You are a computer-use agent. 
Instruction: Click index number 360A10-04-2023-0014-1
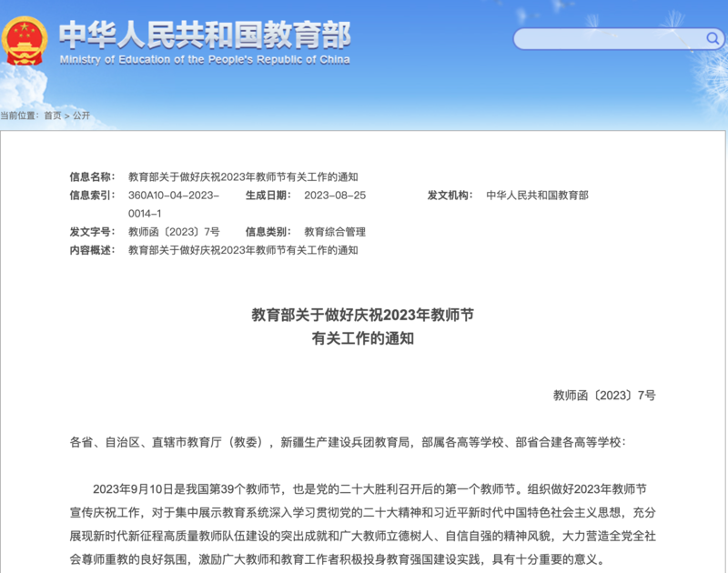(x=173, y=204)
